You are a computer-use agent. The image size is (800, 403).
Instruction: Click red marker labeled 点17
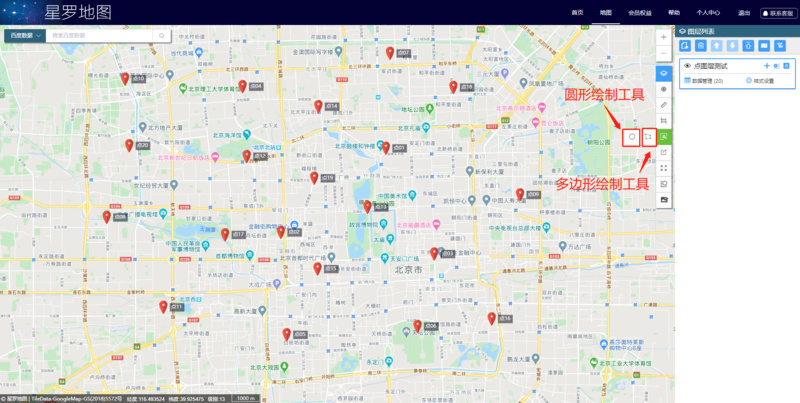tap(225, 235)
